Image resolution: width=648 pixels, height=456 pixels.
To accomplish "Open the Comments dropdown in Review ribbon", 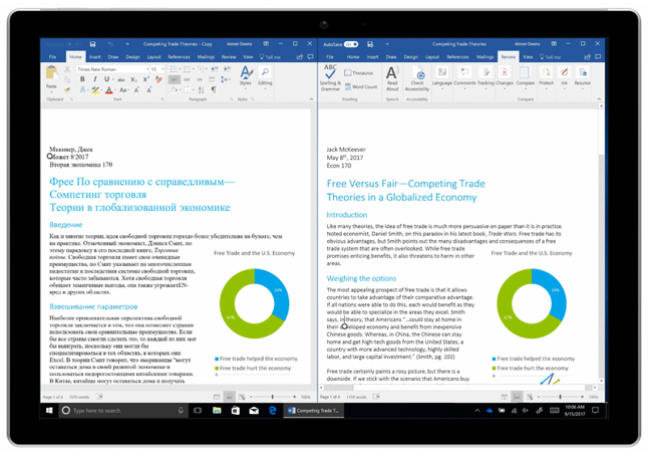I will (x=465, y=77).
